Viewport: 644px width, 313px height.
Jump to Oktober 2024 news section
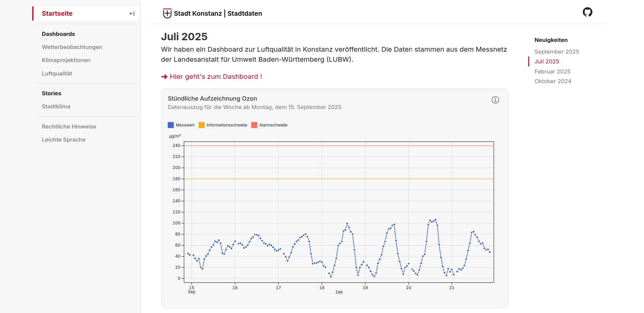[553, 81]
